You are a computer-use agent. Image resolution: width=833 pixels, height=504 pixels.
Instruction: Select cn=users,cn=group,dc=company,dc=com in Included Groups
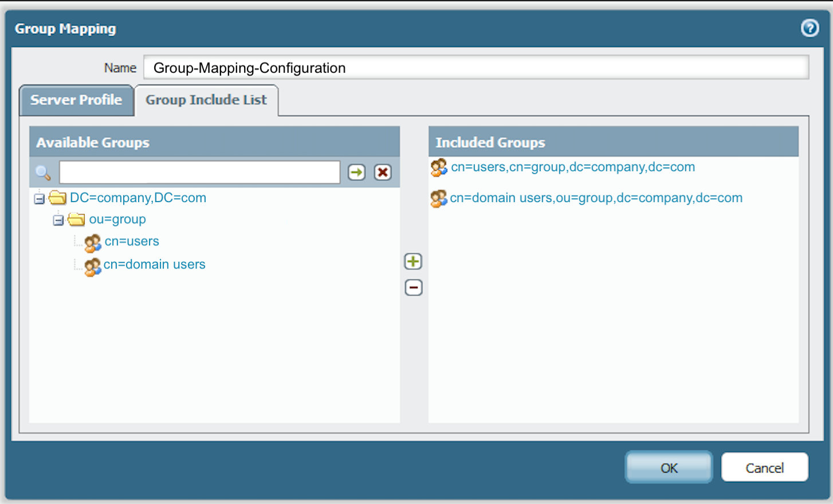coord(572,167)
